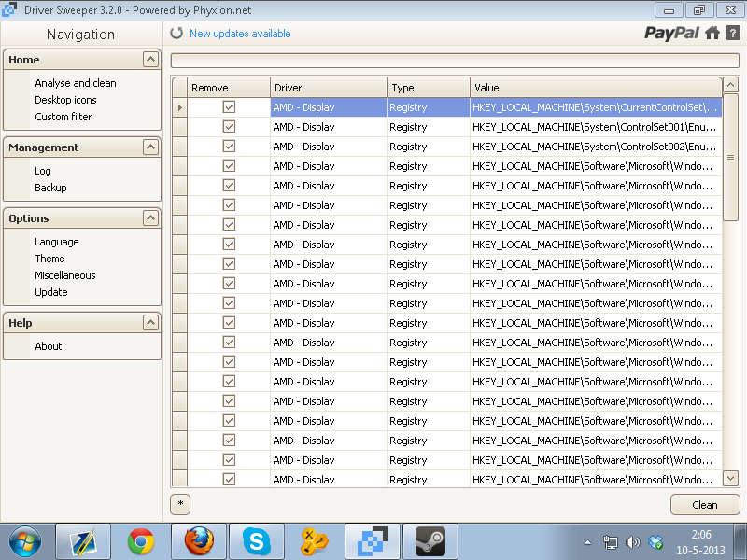Screen dimensions: 747x560
Task: Open Desktop icons page
Action: [65, 100]
